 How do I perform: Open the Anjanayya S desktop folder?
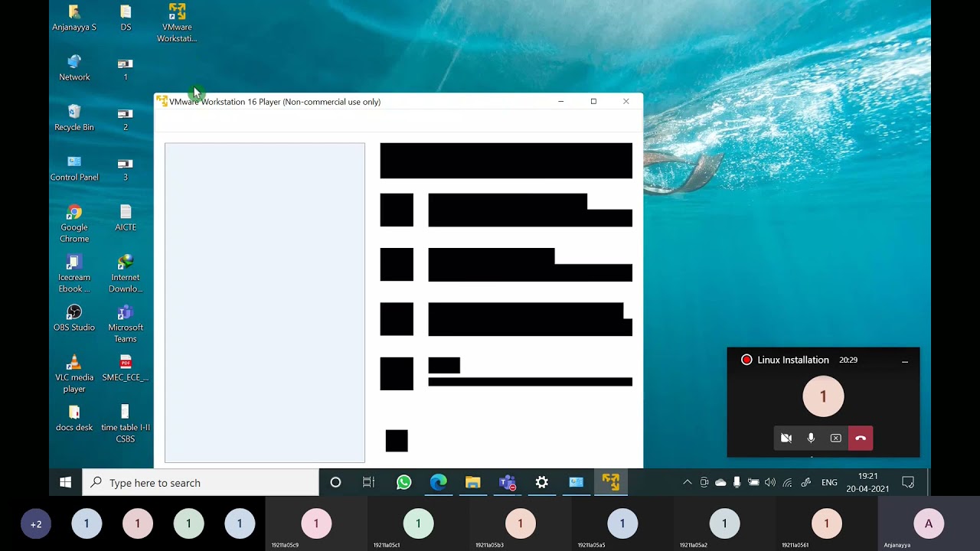pos(74,18)
